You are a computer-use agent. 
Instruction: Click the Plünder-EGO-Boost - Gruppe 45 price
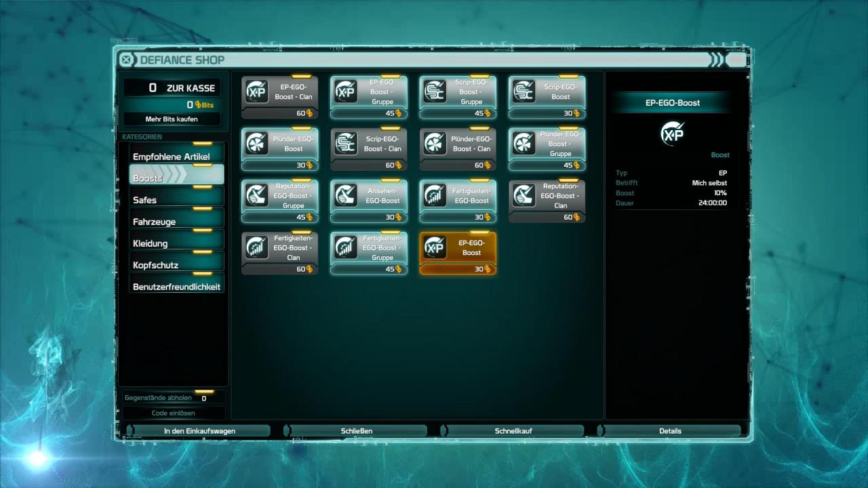(572, 165)
